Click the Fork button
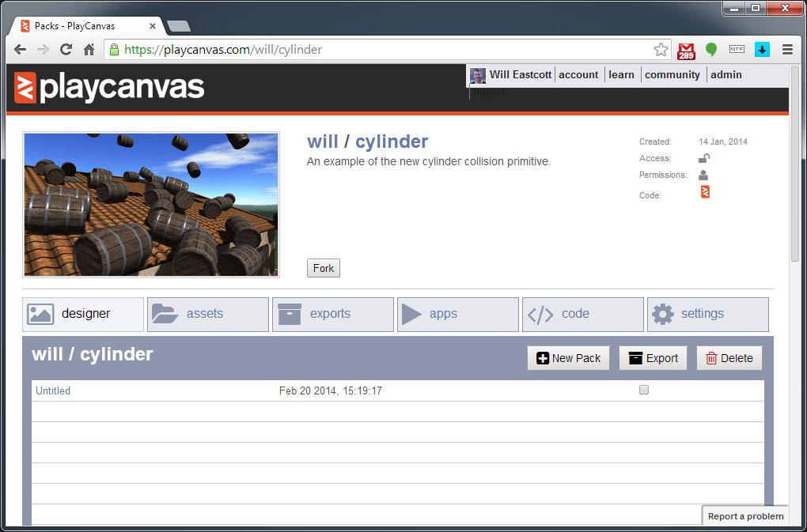This screenshot has height=532, width=807. pyautogui.click(x=324, y=268)
